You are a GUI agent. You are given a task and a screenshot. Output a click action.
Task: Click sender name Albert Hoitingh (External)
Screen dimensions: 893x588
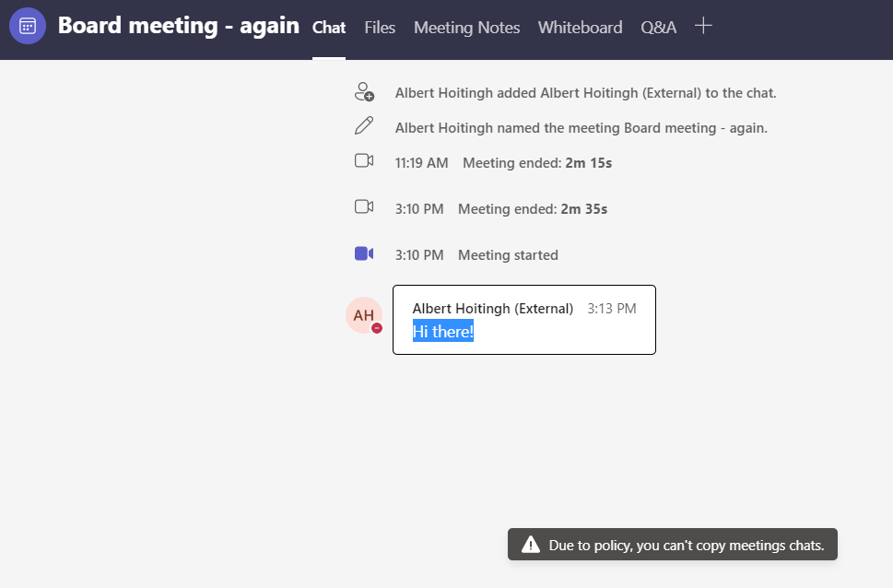click(x=492, y=309)
